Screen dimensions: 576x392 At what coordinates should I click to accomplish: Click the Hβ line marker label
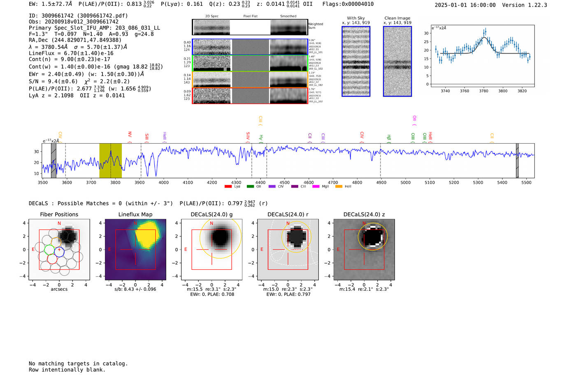389,138
